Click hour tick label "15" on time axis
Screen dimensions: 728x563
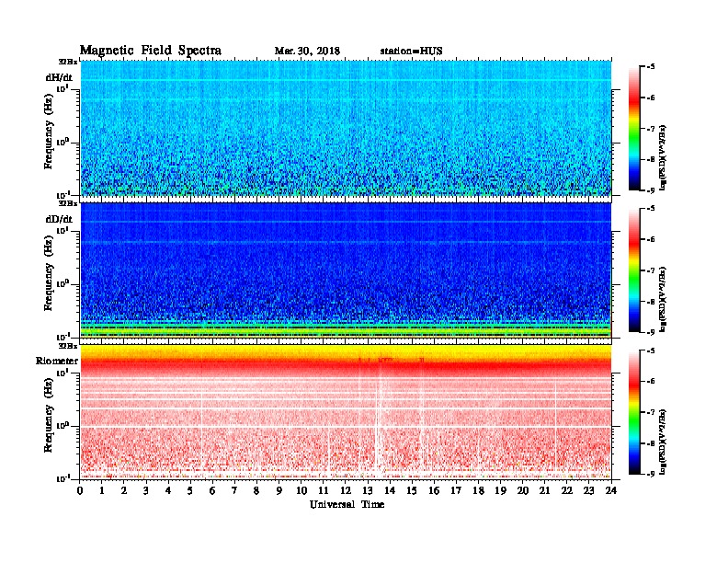coord(412,490)
